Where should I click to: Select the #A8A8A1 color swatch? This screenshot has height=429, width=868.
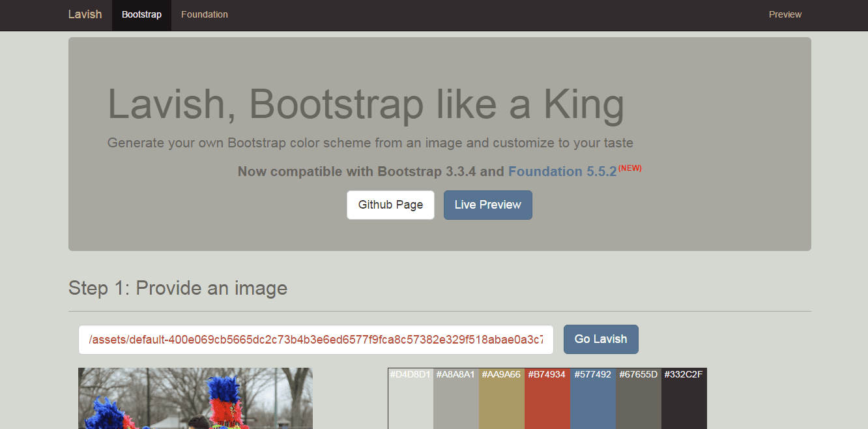click(x=456, y=398)
